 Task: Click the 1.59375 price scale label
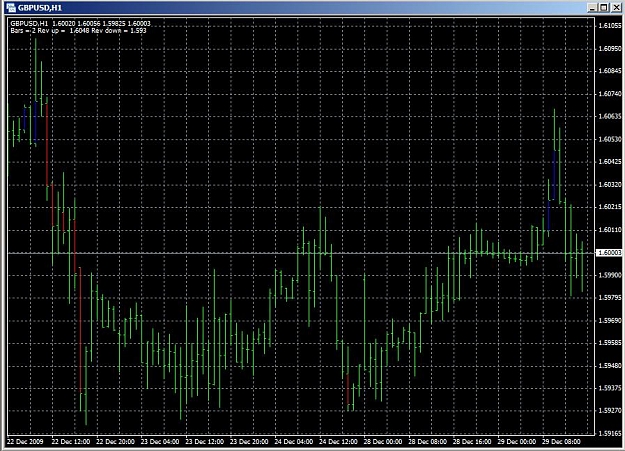coord(610,388)
